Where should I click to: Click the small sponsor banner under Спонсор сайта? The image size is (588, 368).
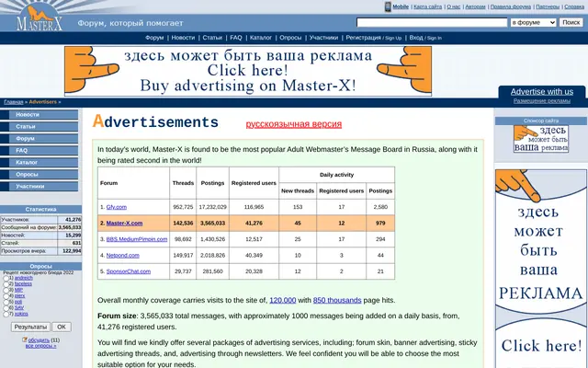[x=541, y=139]
